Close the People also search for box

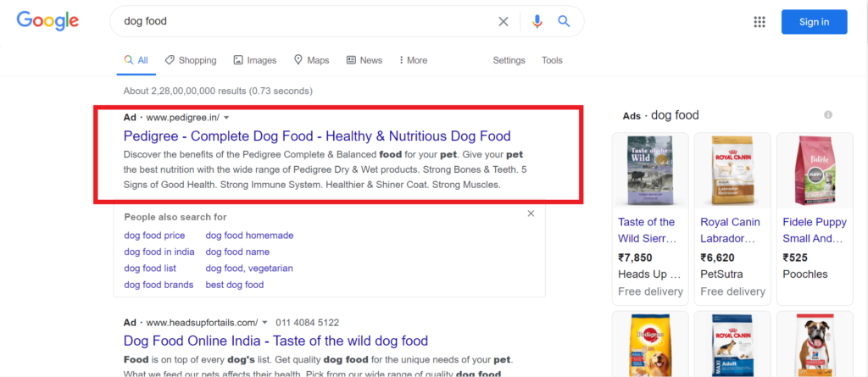[531, 214]
